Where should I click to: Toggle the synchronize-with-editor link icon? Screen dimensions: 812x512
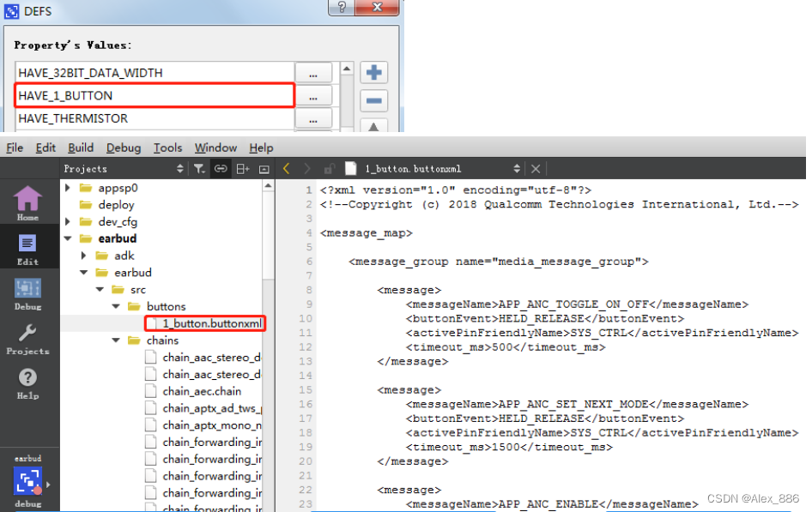click(x=221, y=169)
